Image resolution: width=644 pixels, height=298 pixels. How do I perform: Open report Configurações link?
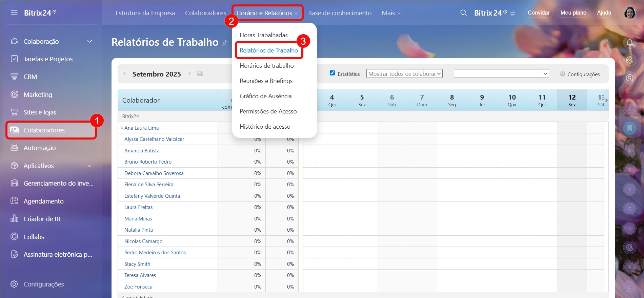coord(583,74)
